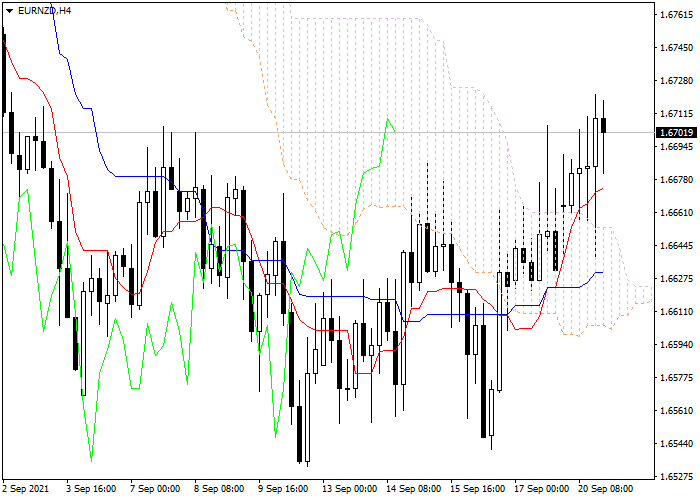Click the 1.67280 price axis label
The width and height of the screenshot is (700, 500).
676,81
